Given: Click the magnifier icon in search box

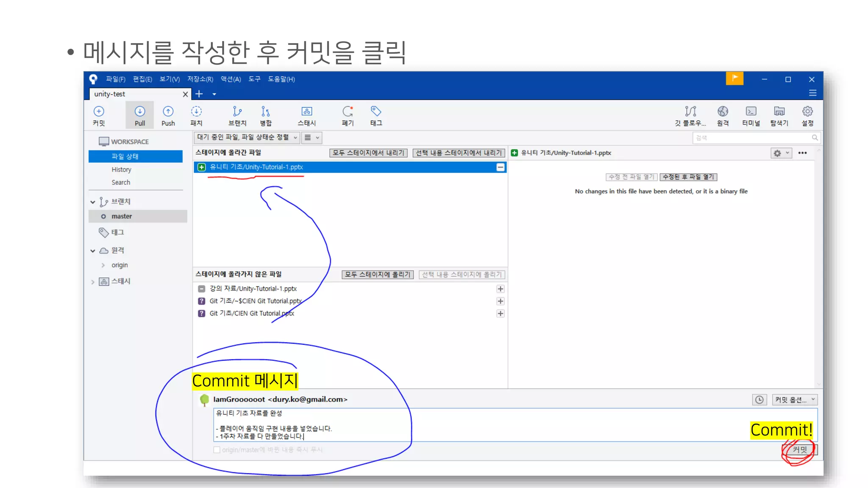Looking at the screenshot, I should point(815,138).
